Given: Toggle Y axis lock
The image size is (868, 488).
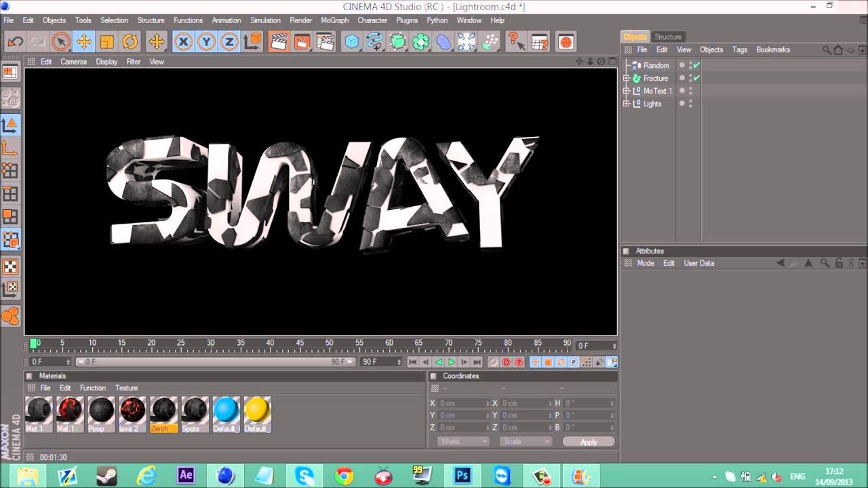Looking at the screenshot, I should (206, 42).
